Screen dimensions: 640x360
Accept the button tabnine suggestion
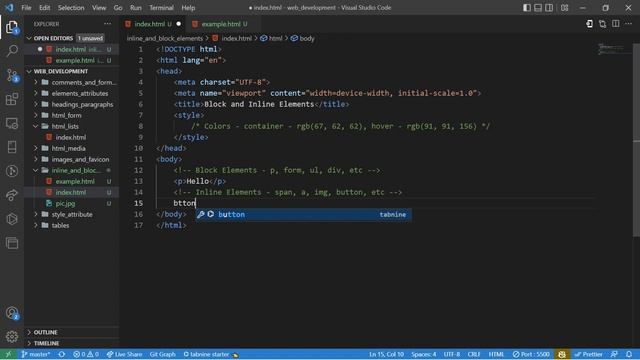click(x=303, y=215)
